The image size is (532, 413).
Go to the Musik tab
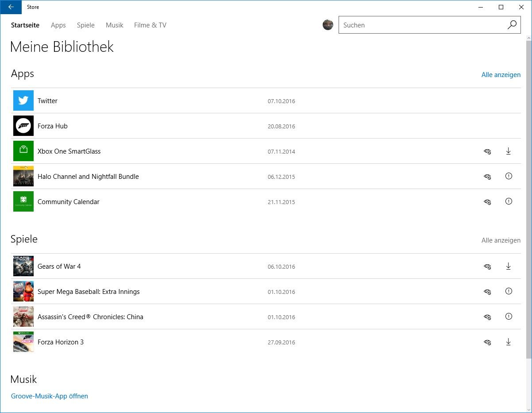[x=114, y=25]
